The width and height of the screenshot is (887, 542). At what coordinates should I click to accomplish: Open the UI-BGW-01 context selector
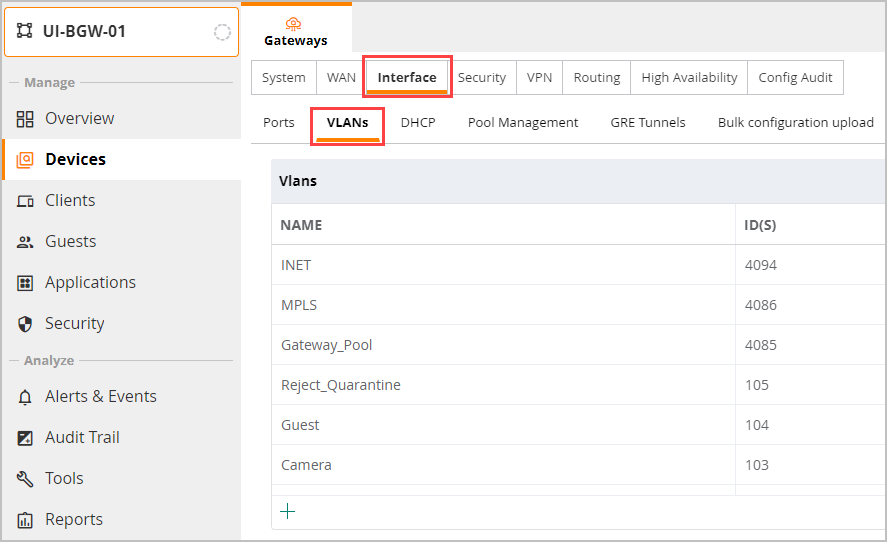122,32
